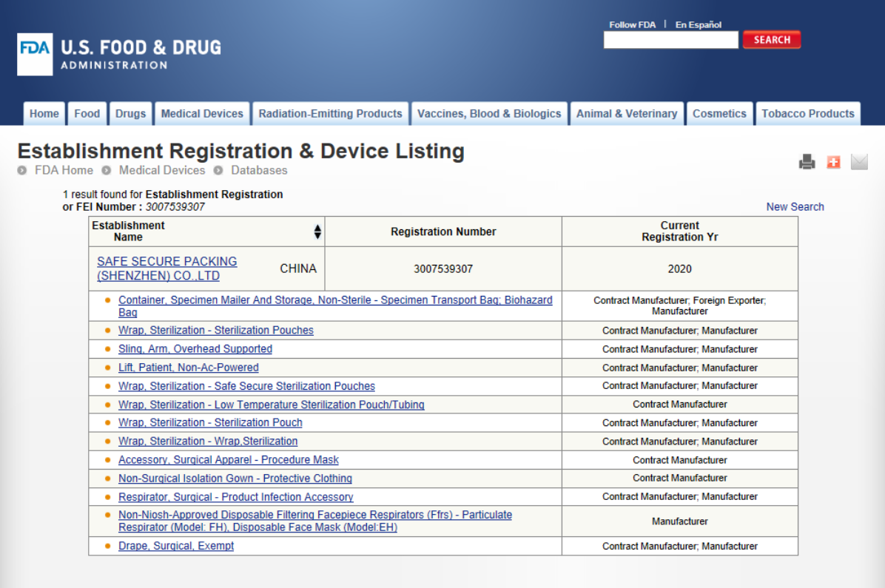885x588 pixels.
Task: Open Vaccines, Blood & Biologics tab
Action: click(489, 113)
